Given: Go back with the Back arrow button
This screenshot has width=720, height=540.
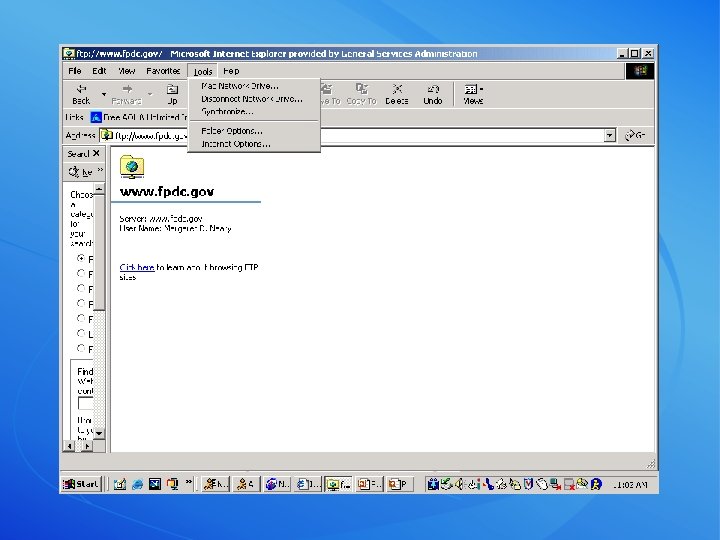Looking at the screenshot, I should [81, 94].
